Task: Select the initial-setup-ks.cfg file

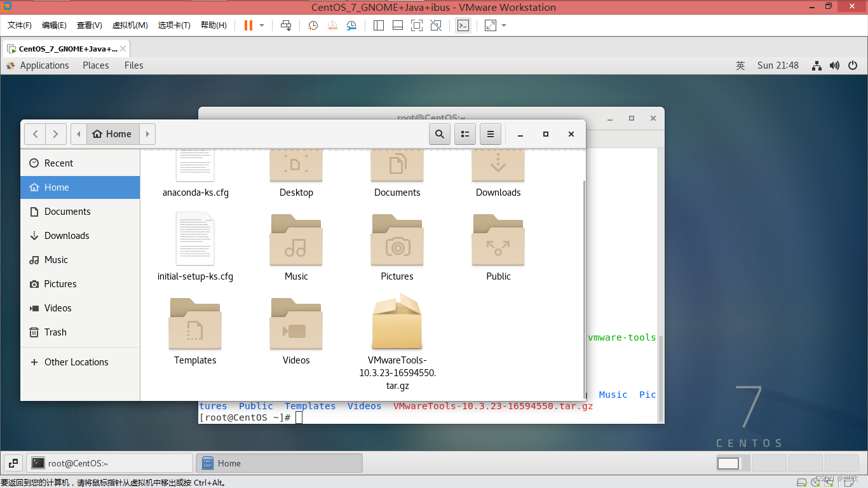Action: click(x=195, y=247)
